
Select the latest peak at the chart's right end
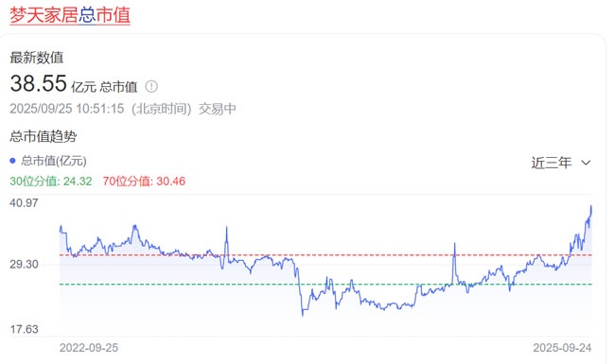[591, 206]
